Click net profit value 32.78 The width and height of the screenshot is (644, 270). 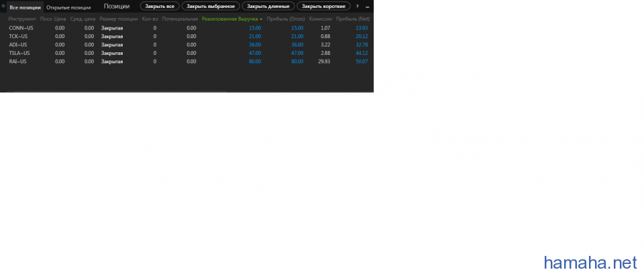(x=362, y=45)
